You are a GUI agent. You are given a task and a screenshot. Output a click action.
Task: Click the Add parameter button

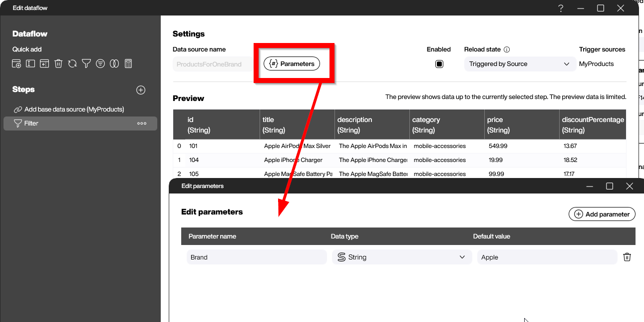click(602, 214)
